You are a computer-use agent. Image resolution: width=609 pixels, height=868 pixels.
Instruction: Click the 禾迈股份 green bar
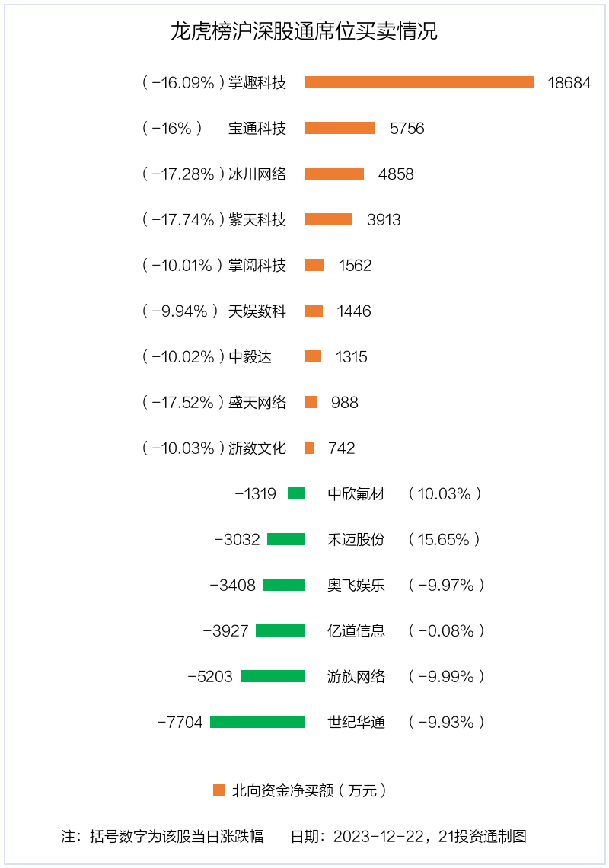coord(286,539)
